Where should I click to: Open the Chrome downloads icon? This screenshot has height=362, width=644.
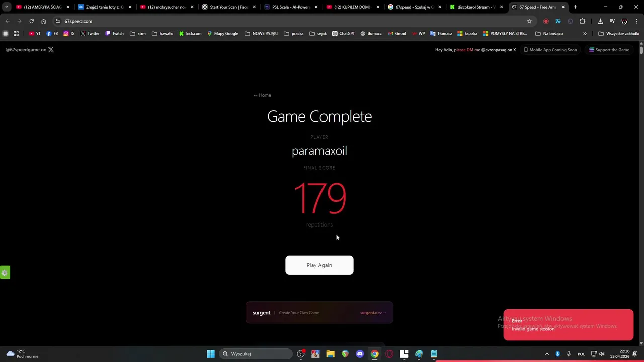pos(600,21)
